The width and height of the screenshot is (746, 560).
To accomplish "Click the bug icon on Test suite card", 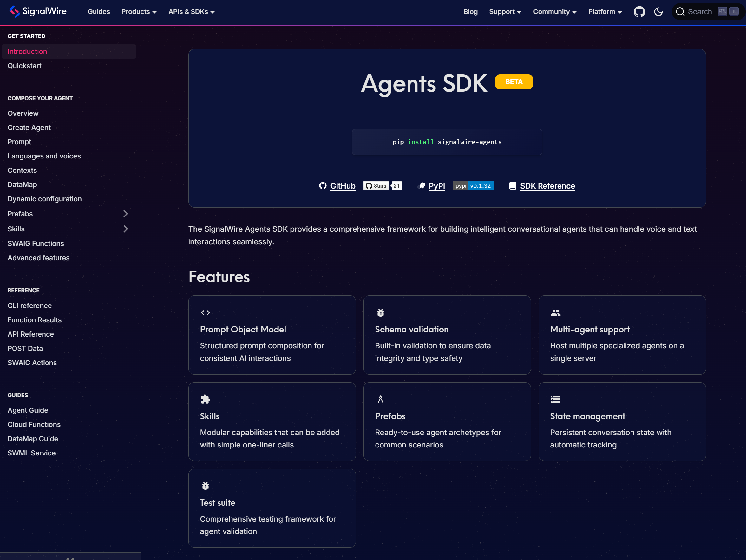I will 206,486.
